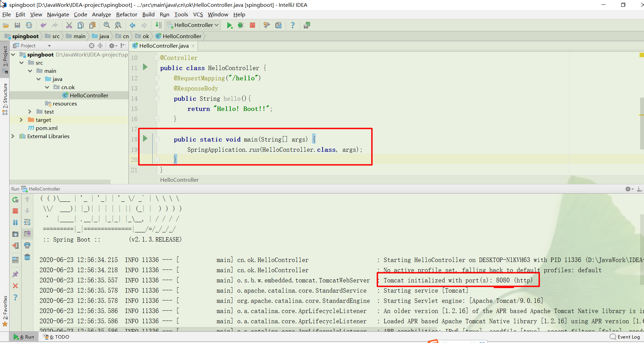
Task: Click the Help question mark in toolbar
Action: (x=293, y=25)
